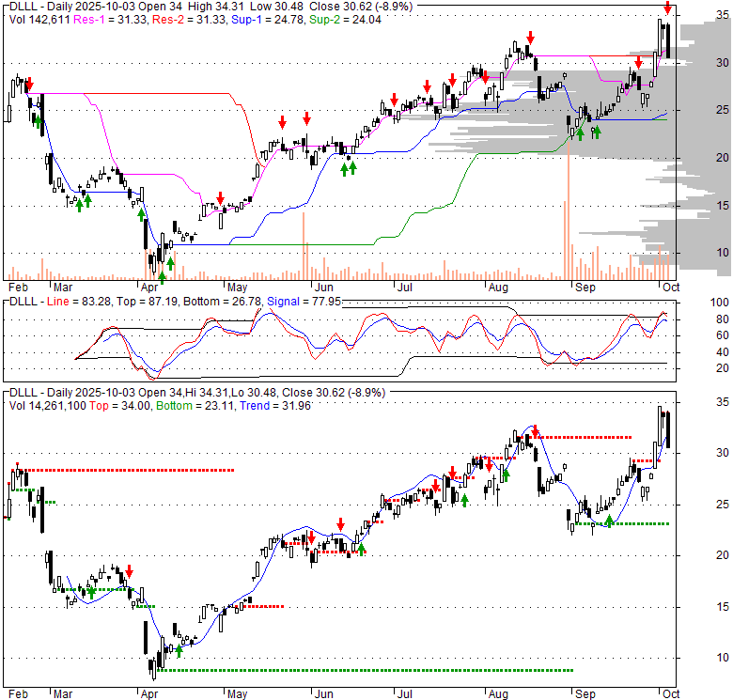Click the 80 tick on oscillator axis
This screenshot has width=733, height=700.
pos(723,319)
